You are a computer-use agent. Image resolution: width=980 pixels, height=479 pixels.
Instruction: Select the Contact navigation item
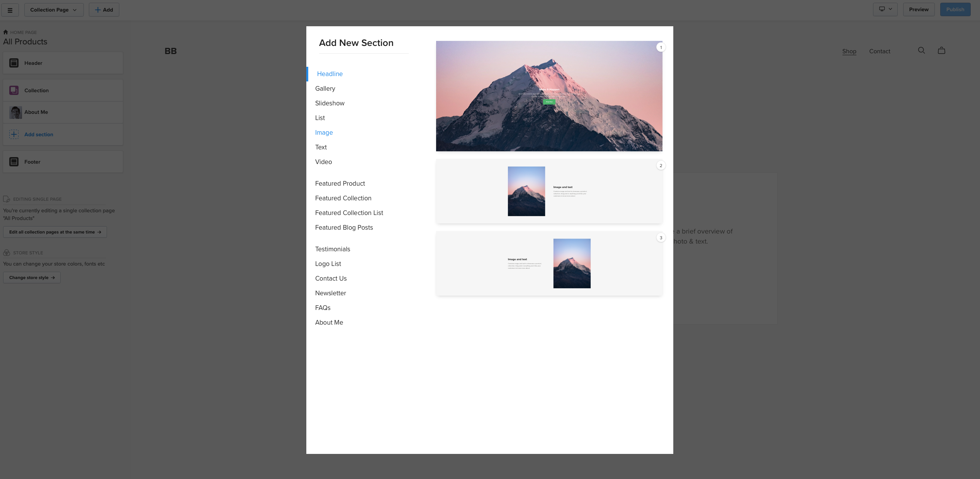879,51
